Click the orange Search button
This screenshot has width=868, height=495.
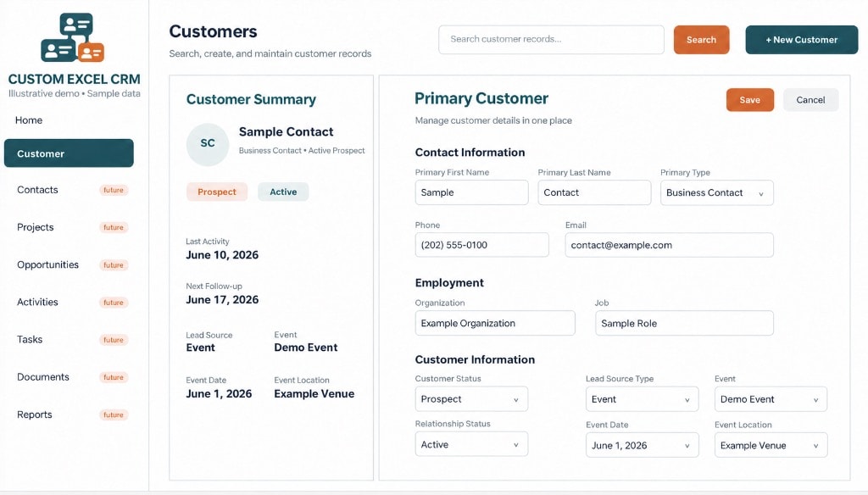pos(701,40)
